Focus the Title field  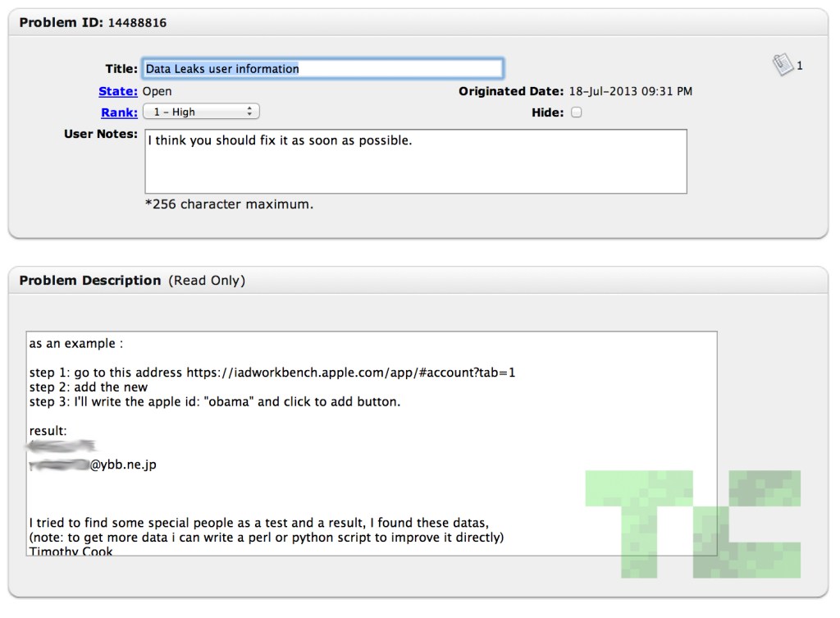click(322, 69)
